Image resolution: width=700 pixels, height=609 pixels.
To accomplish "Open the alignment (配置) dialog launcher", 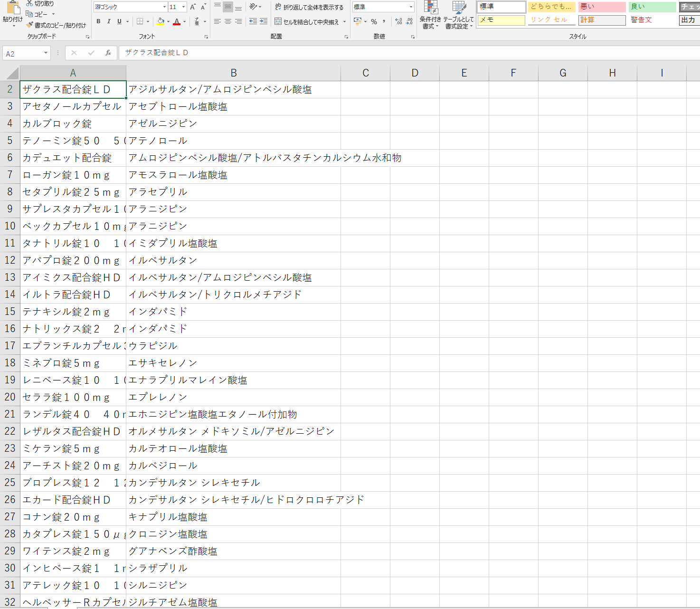I will pyautogui.click(x=346, y=37).
